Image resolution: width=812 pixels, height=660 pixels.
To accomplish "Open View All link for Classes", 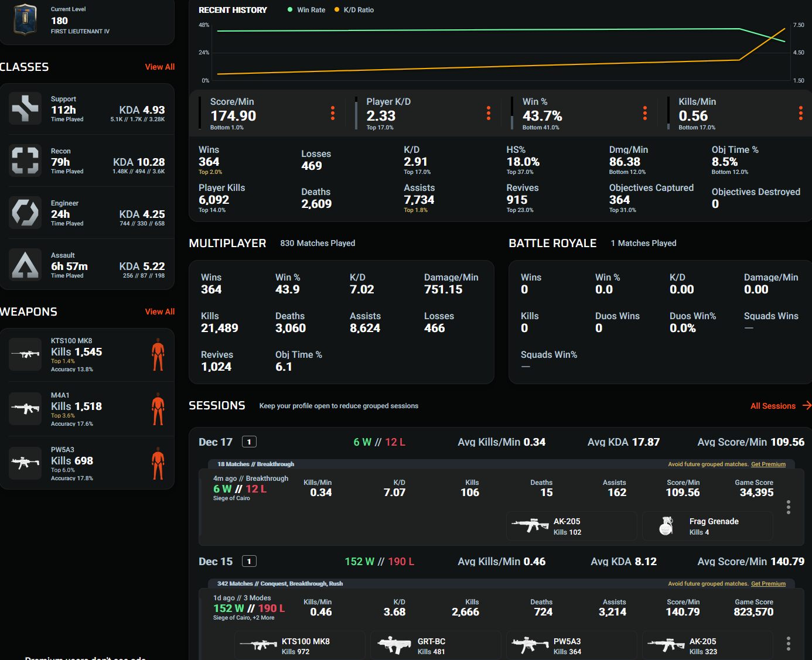I will coord(160,67).
